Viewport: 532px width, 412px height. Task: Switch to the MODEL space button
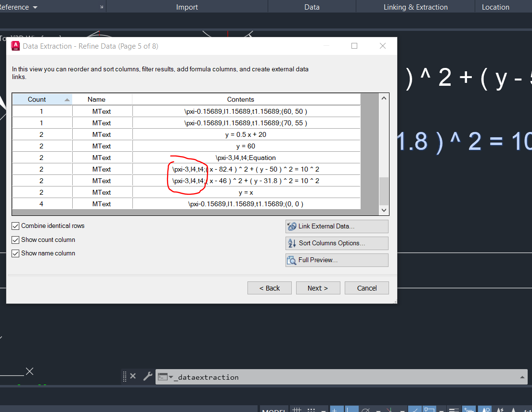click(x=274, y=410)
